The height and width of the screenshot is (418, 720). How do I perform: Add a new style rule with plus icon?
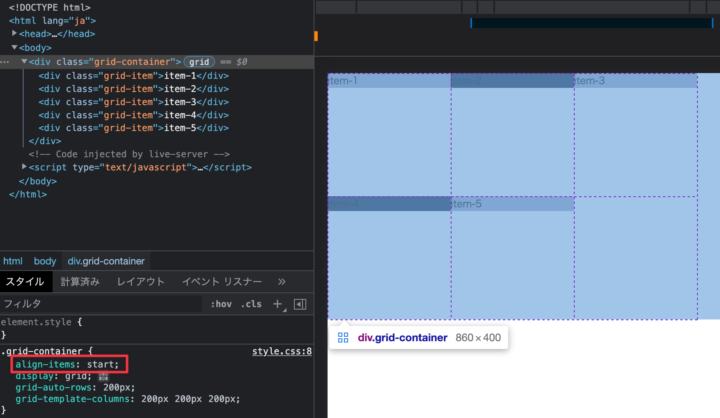pos(277,304)
